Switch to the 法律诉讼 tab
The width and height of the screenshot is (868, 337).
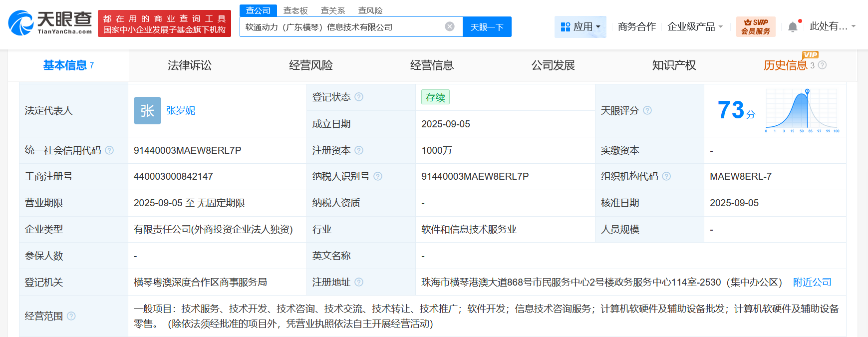click(x=190, y=65)
